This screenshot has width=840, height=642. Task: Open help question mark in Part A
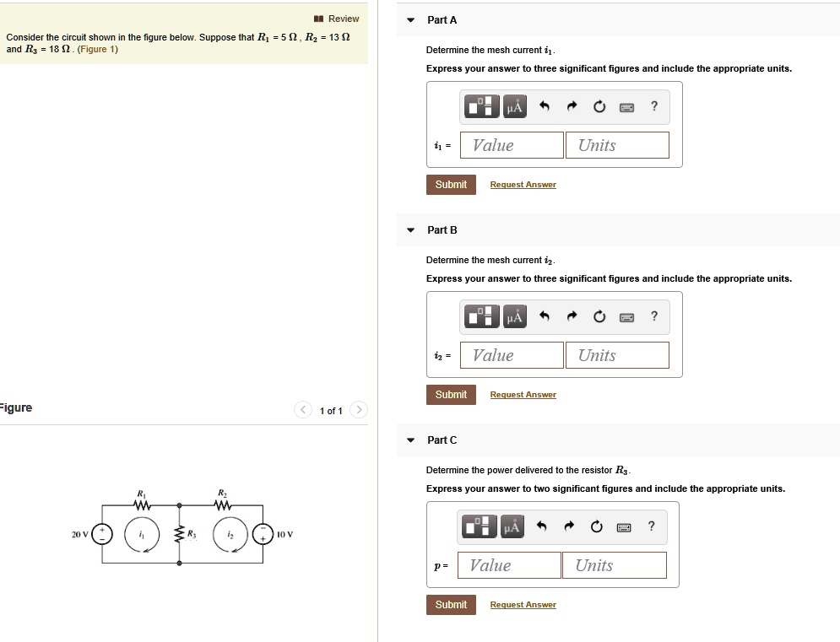click(x=654, y=106)
